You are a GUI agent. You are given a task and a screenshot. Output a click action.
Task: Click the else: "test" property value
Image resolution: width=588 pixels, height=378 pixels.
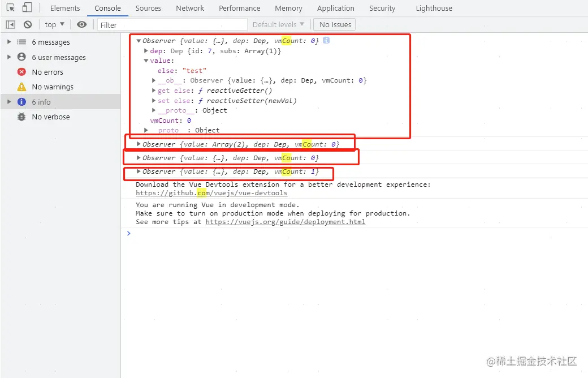pos(194,71)
